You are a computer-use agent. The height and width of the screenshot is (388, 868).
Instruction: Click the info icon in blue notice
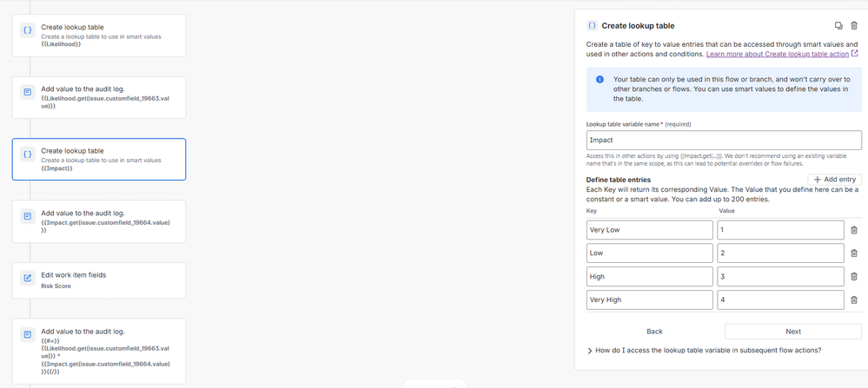click(600, 80)
